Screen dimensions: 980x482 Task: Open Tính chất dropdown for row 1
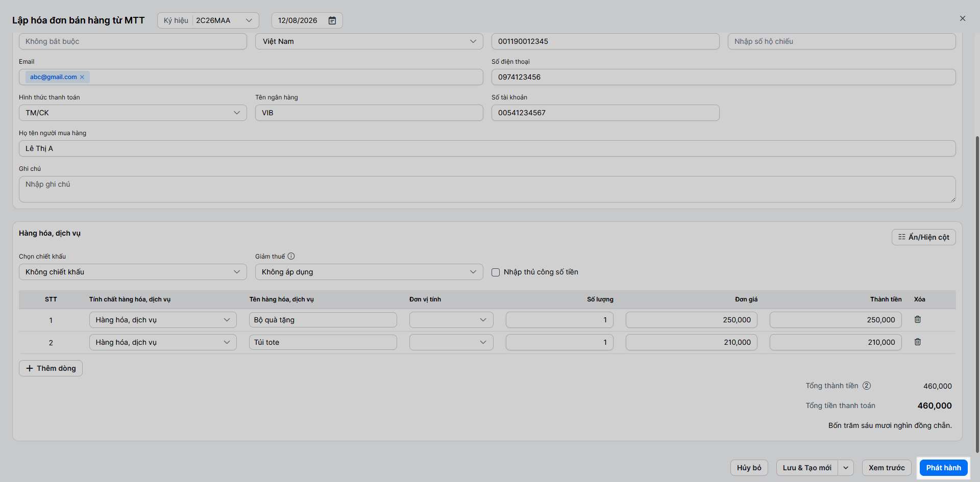click(163, 320)
